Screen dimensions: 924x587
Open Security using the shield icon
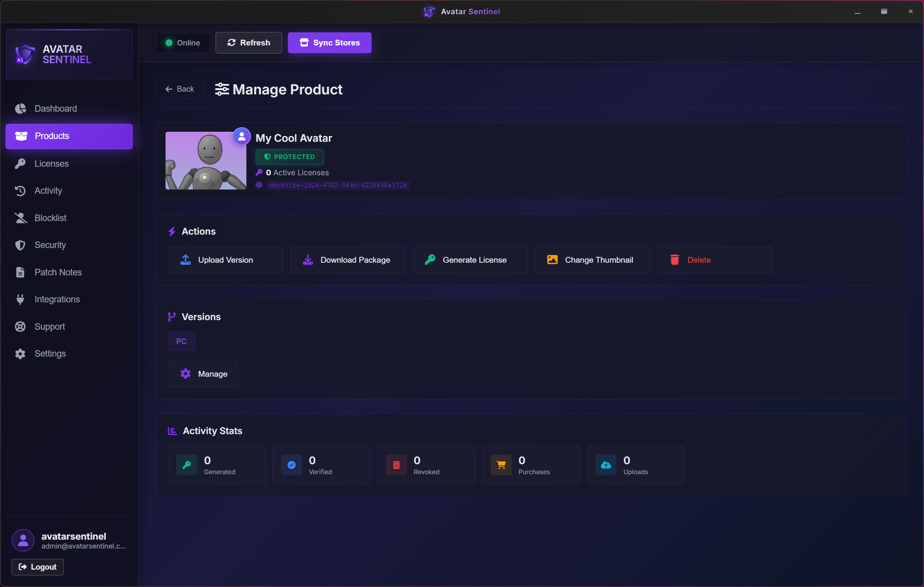[x=20, y=245]
